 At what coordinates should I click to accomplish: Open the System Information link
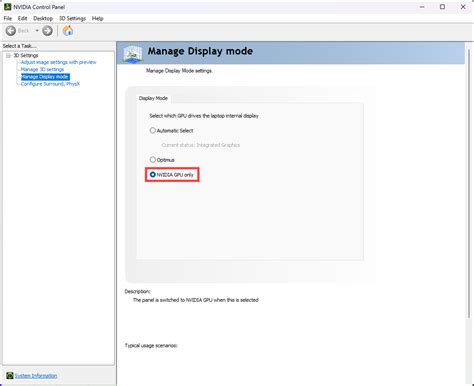(x=36, y=376)
